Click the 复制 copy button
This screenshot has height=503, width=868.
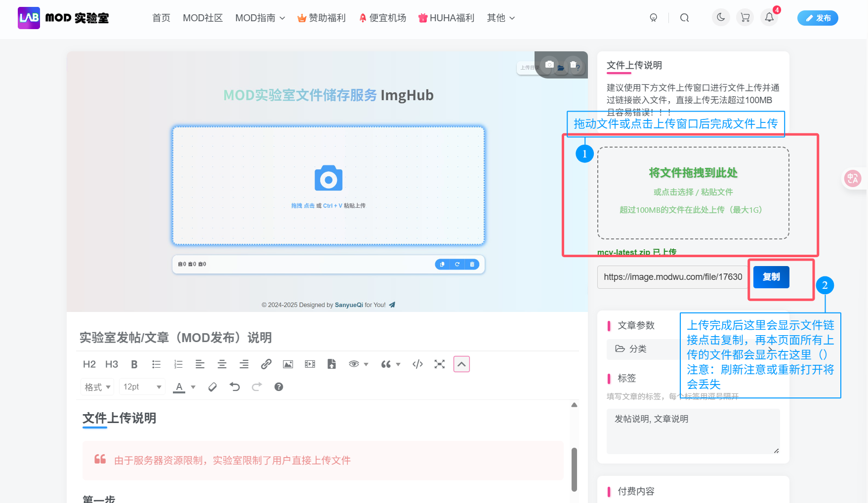coord(771,277)
